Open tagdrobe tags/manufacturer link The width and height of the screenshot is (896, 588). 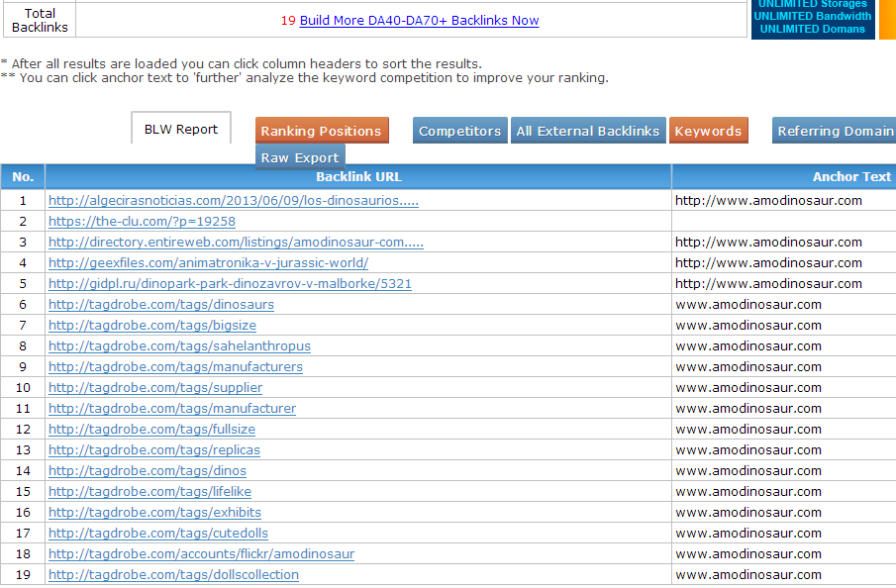pyautogui.click(x=172, y=408)
